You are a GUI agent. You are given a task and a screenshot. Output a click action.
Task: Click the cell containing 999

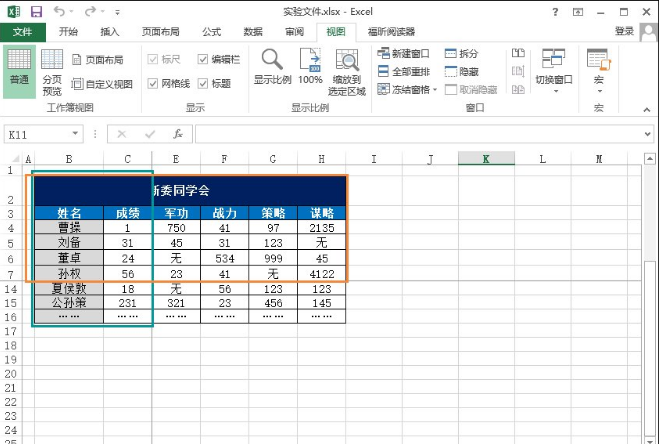(273, 258)
